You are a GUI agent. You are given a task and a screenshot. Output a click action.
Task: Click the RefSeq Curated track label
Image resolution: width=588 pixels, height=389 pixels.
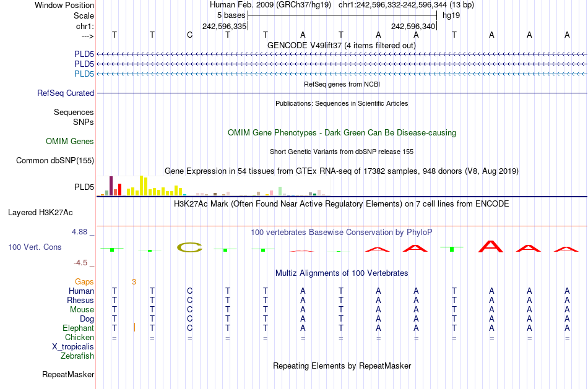click(66, 93)
